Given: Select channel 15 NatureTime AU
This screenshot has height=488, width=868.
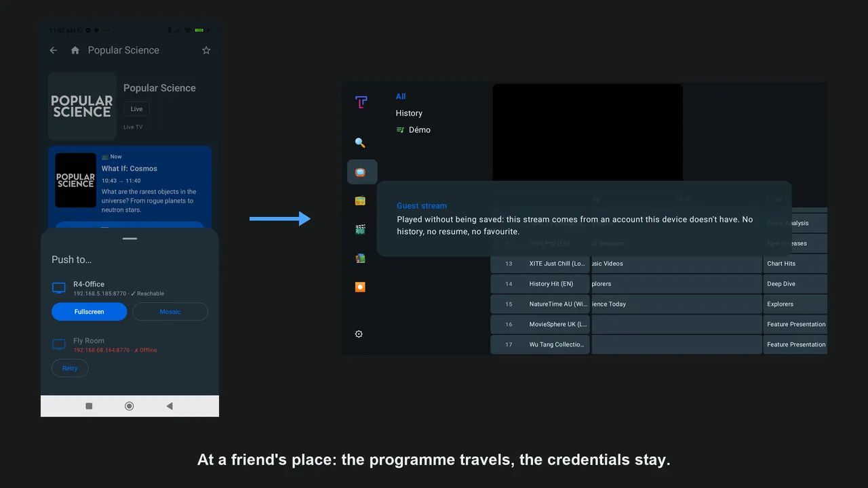Looking at the screenshot, I should pyautogui.click(x=540, y=304).
